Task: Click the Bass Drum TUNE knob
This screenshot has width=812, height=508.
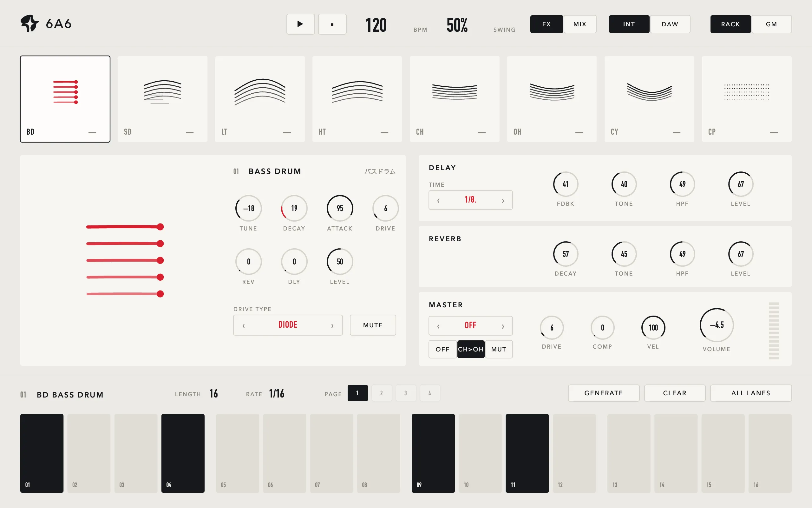Action: 248,208
